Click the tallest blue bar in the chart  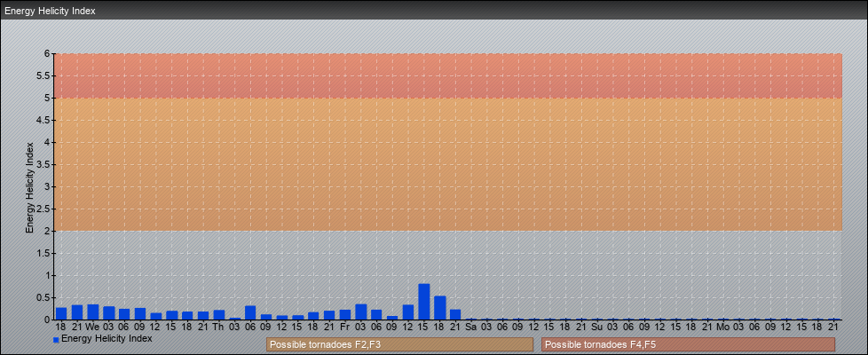click(424, 303)
